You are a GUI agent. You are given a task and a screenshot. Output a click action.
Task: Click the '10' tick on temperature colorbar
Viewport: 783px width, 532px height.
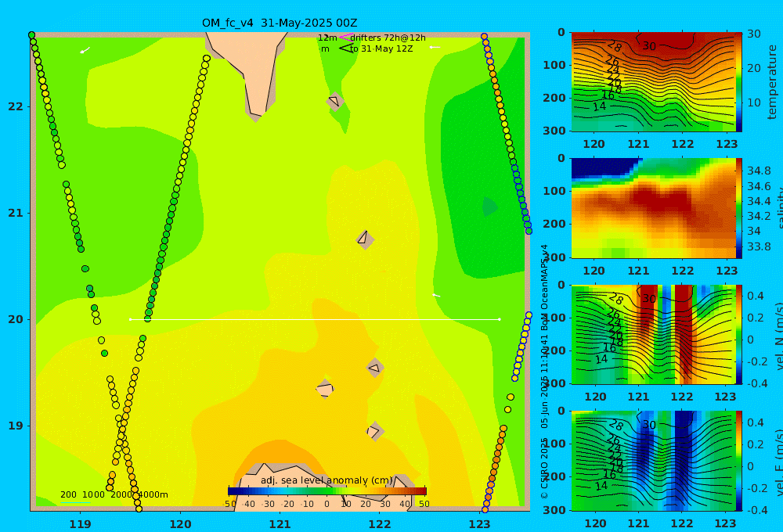coord(753,102)
